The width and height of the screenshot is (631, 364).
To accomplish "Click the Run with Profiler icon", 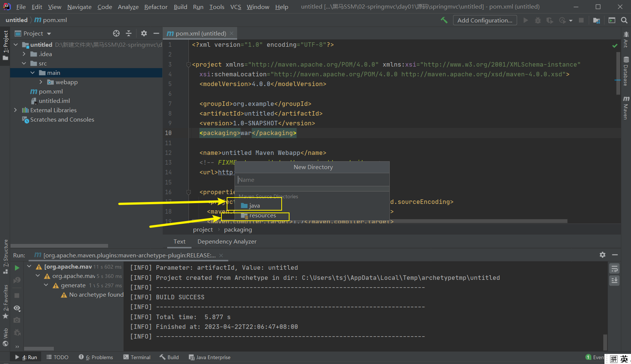I will (x=562, y=20).
